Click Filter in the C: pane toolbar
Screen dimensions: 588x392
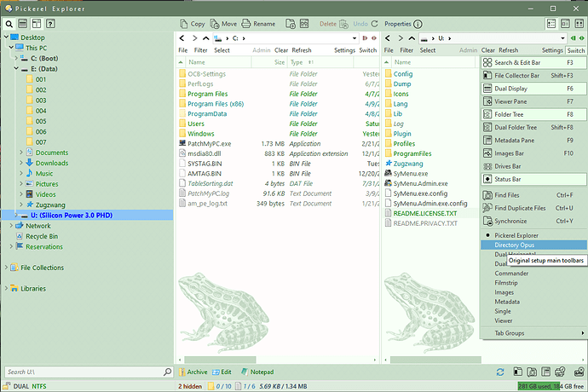click(x=200, y=50)
